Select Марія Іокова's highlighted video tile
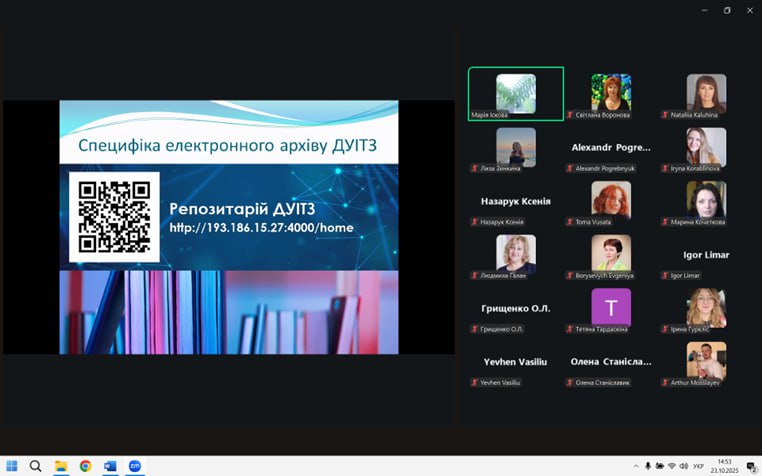 [x=516, y=94]
